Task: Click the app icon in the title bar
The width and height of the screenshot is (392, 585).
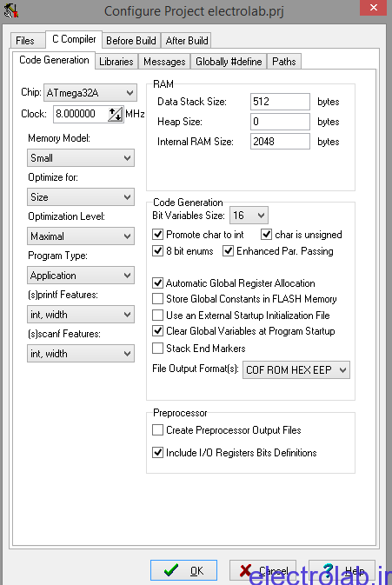Action: point(11,10)
